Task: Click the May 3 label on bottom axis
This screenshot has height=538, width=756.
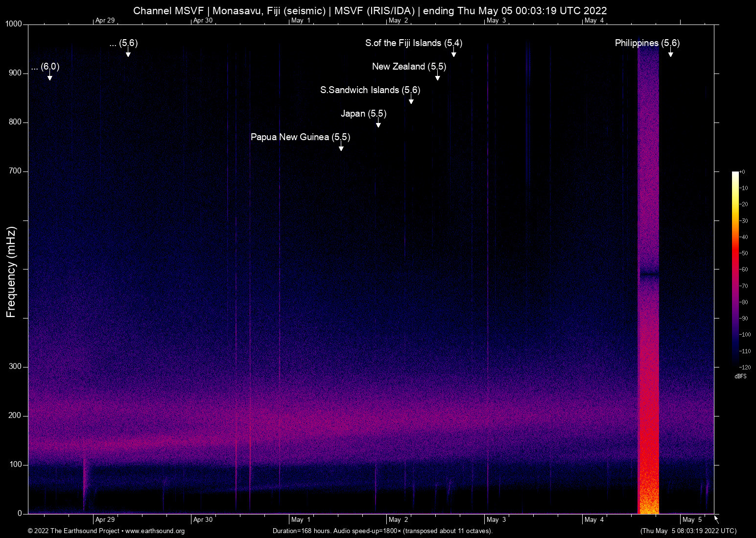Action: click(x=496, y=519)
